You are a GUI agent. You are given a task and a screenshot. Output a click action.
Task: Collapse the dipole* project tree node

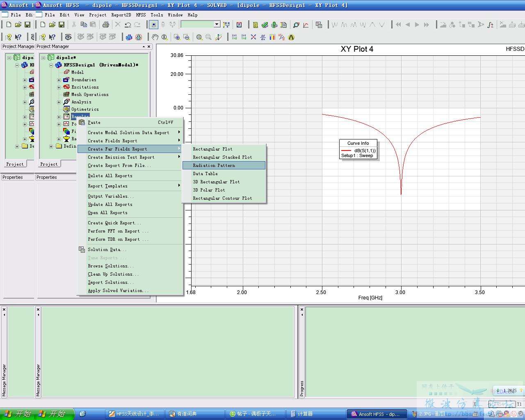tap(43, 57)
